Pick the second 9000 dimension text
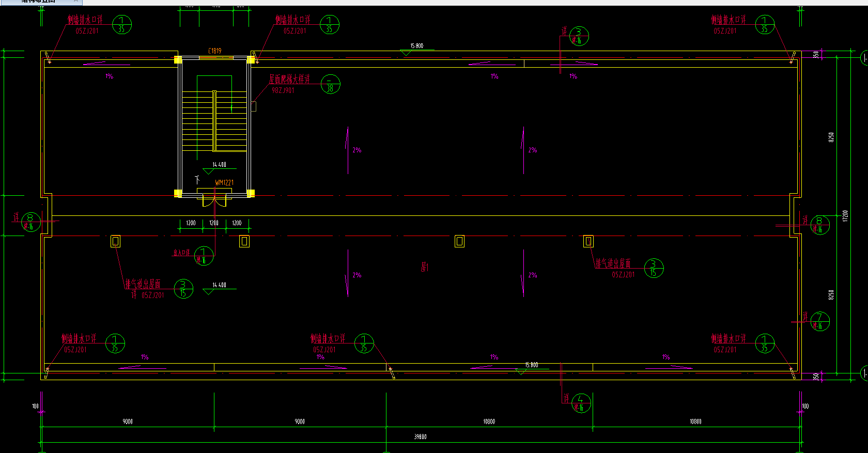 300,422
